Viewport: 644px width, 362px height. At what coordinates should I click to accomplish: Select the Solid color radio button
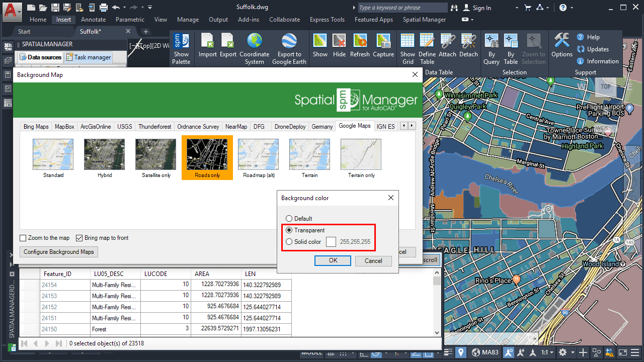click(x=289, y=242)
